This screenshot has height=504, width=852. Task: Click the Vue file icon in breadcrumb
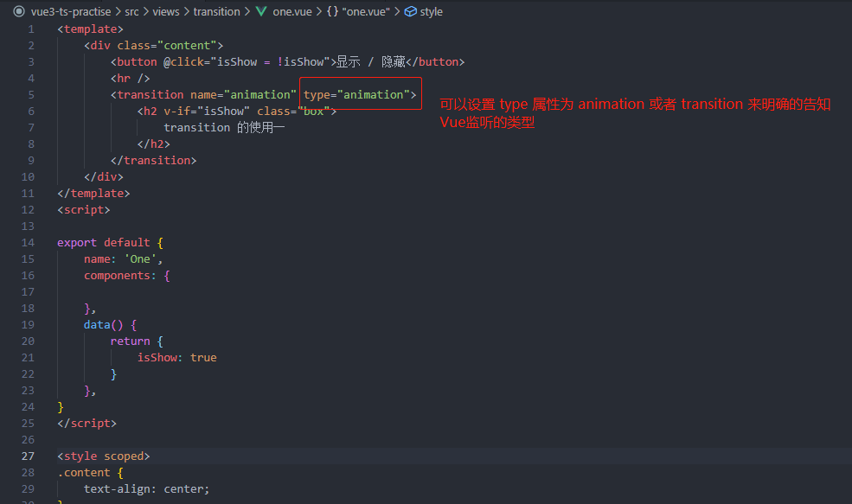point(261,11)
